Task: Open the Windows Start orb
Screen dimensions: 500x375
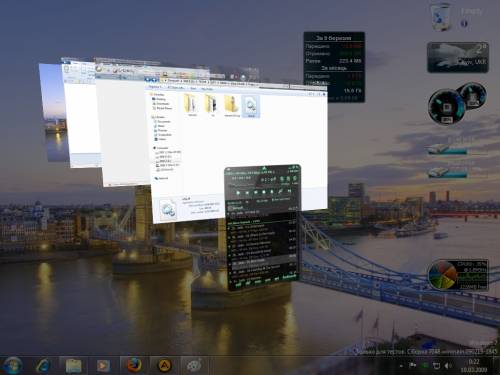Action: point(13,366)
